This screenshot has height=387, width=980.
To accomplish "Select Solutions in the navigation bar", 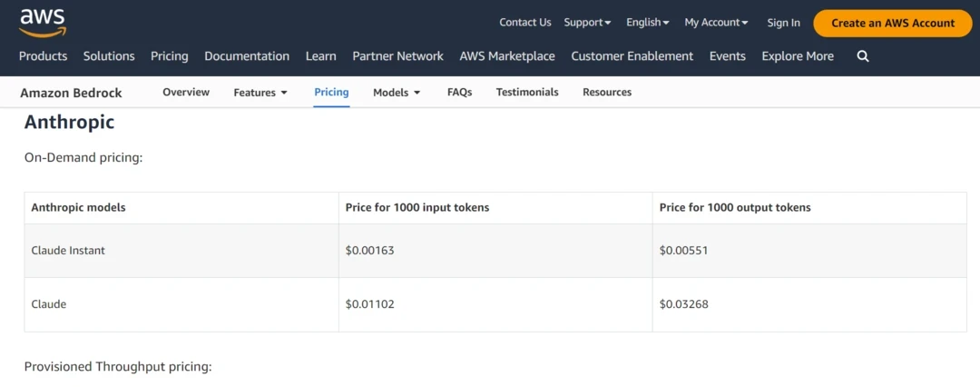I will tap(109, 56).
